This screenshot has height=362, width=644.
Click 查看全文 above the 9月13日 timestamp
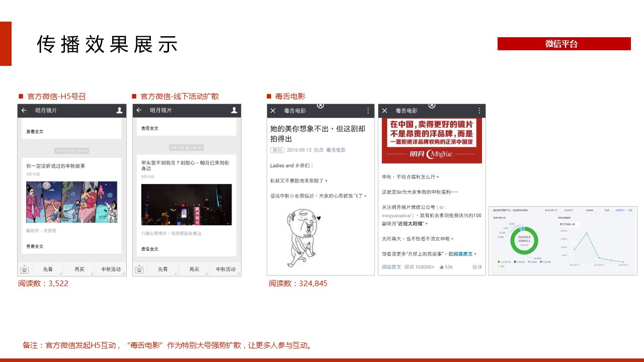[35, 132]
